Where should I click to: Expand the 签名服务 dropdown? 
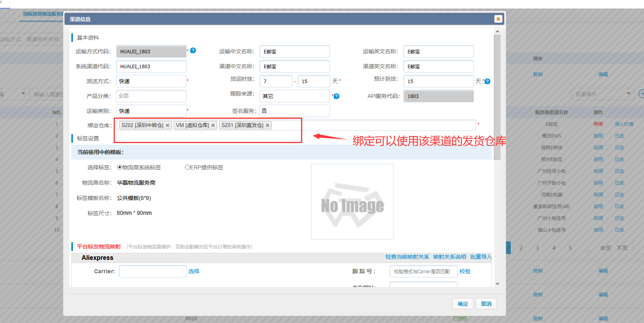tap(294, 111)
